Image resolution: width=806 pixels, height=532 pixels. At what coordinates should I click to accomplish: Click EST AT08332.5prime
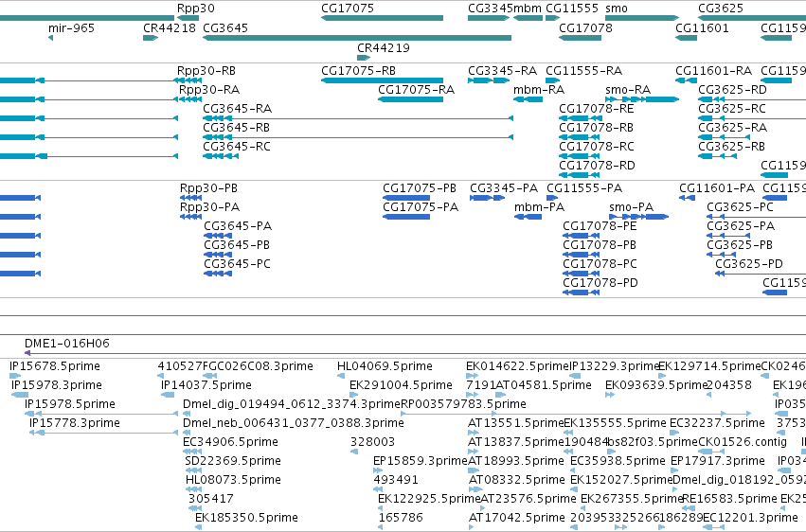click(x=516, y=481)
